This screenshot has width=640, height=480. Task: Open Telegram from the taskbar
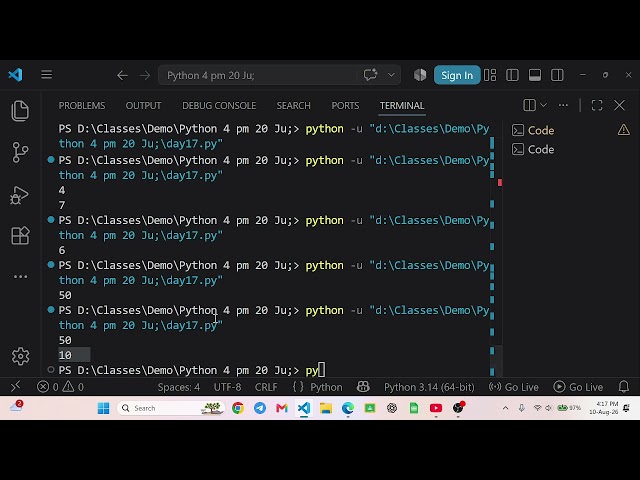260,408
